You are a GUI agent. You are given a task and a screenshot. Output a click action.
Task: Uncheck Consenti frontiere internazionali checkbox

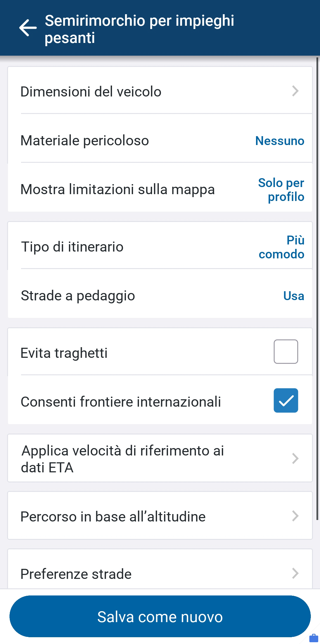click(x=286, y=400)
